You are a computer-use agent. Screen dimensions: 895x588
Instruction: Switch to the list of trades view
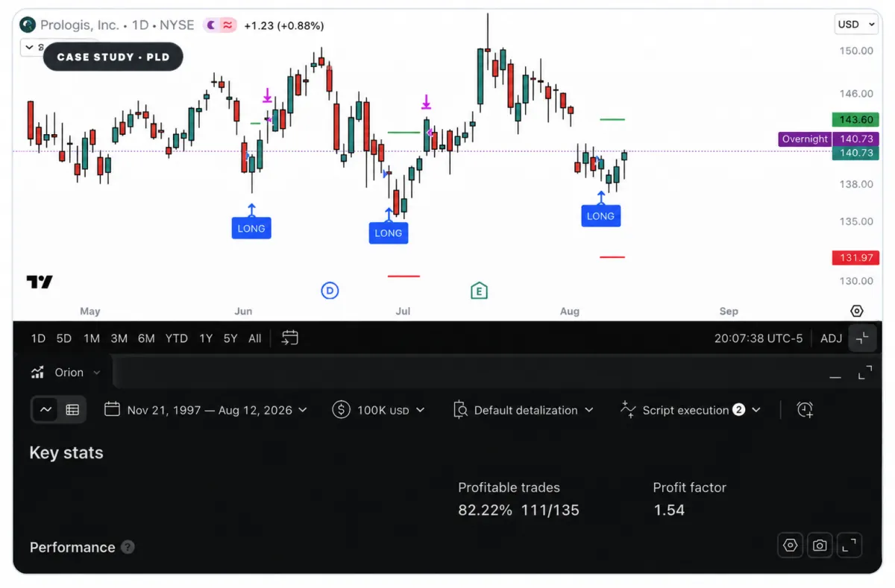pos(72,409)
